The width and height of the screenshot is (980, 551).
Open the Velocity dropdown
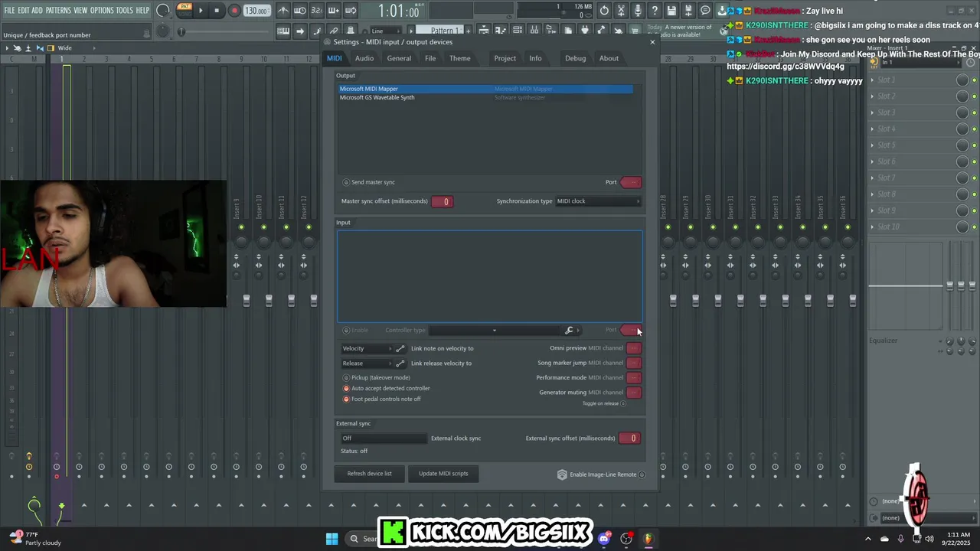click(x=367, y=348)
